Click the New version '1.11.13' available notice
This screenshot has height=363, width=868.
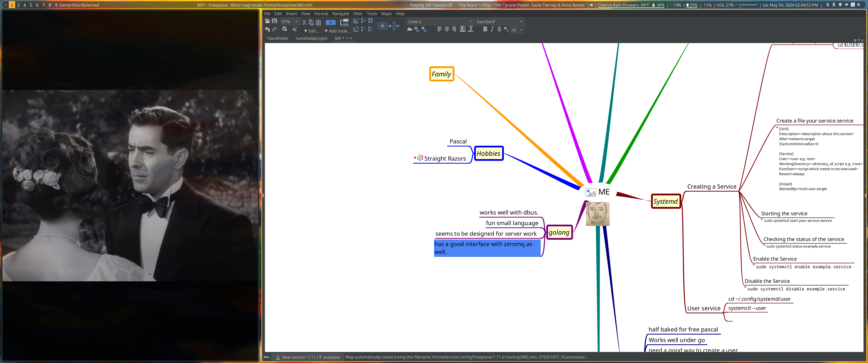(x=308, y=357)
